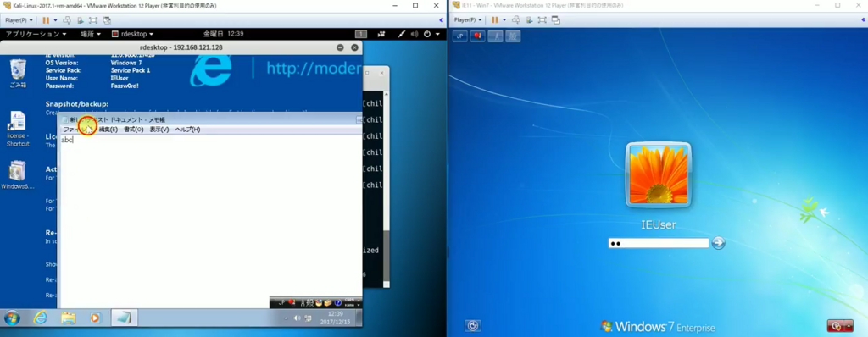Open Windows Media Player in rdesktop taskbar
Viewport: 868px width, 337px height.
(95, 318)
